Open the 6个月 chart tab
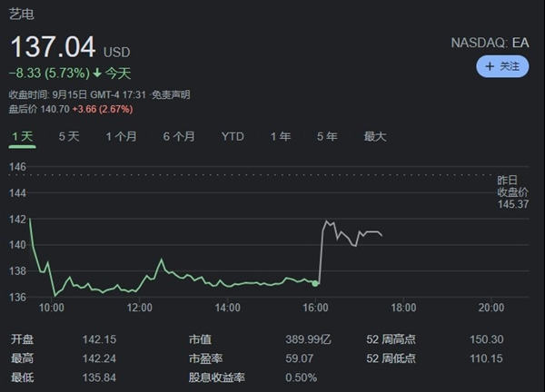 (179, 137)
